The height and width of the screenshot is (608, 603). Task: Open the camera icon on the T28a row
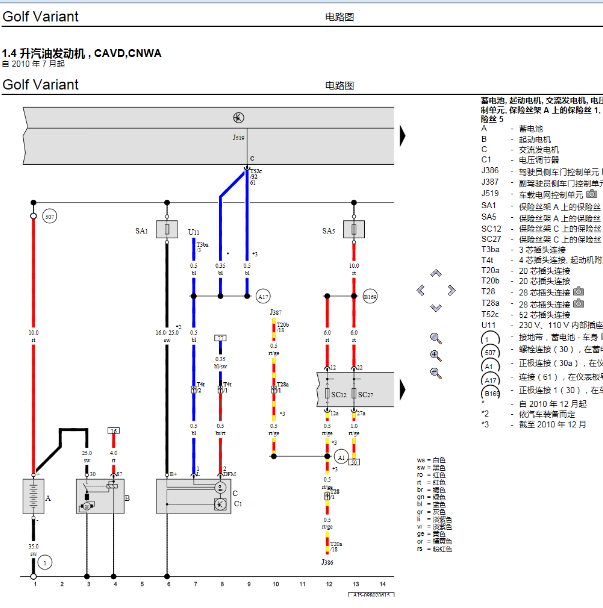[578, 303]
